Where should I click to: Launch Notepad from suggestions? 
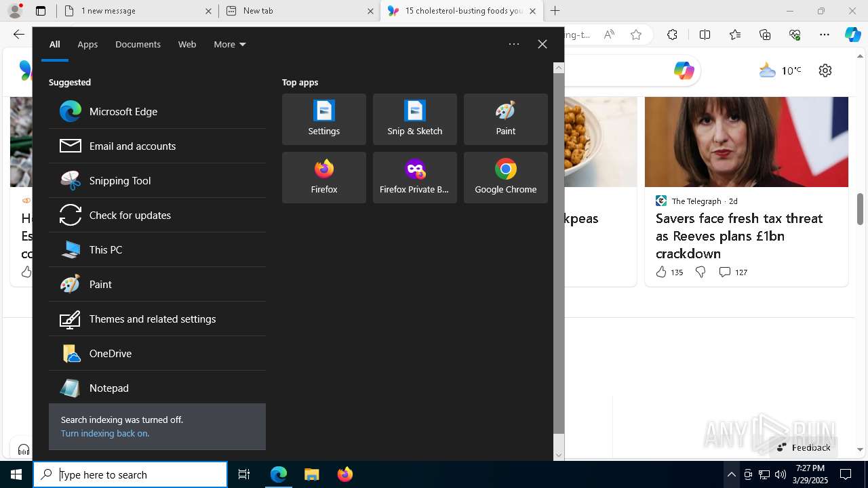[157, 388]
